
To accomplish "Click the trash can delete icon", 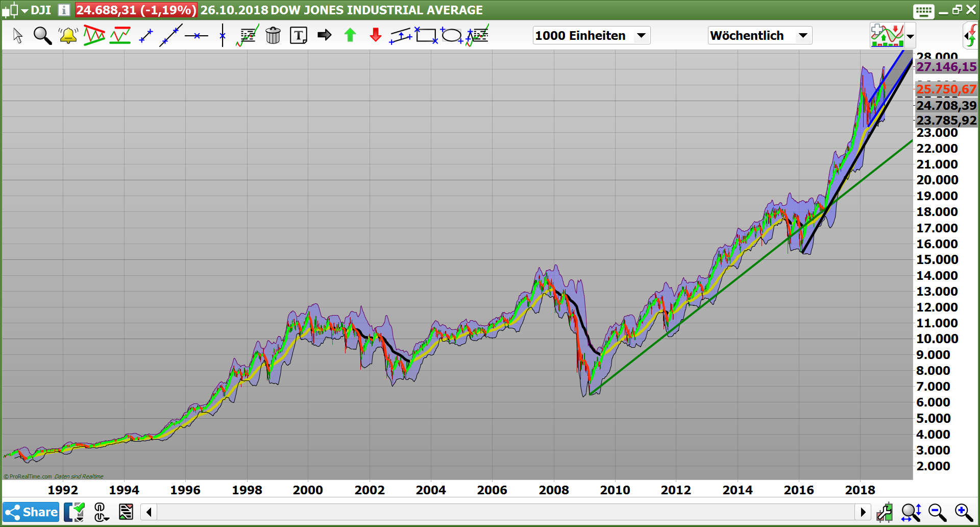I will click(273, 35).
